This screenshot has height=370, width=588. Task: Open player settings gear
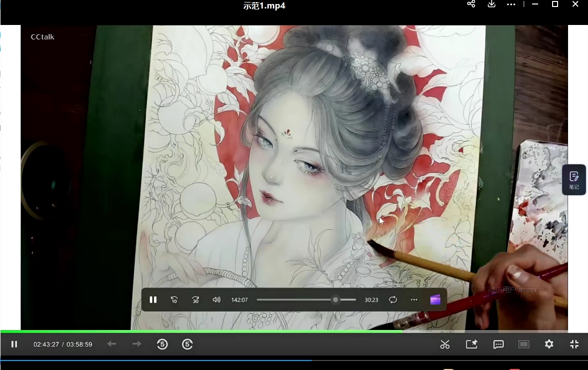pos(549,344)
